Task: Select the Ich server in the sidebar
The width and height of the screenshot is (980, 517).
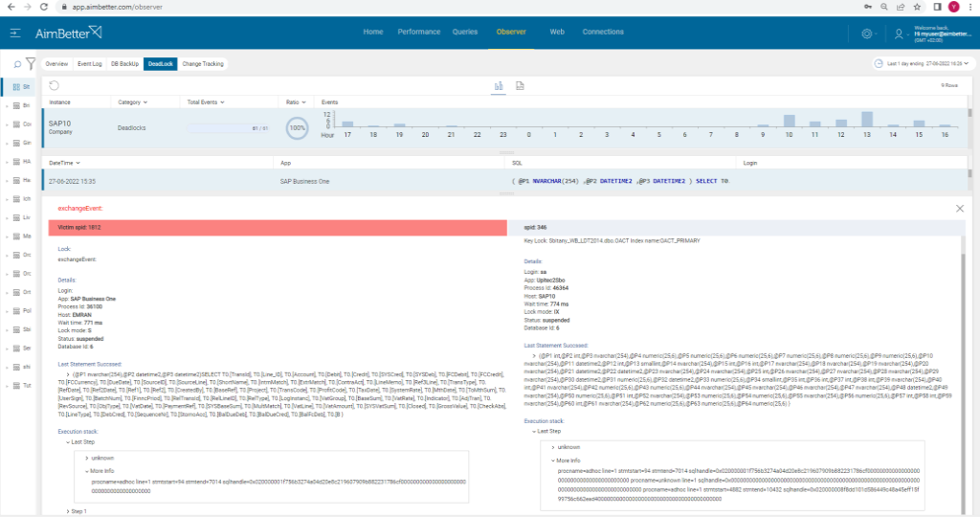Action: [21, 199]
